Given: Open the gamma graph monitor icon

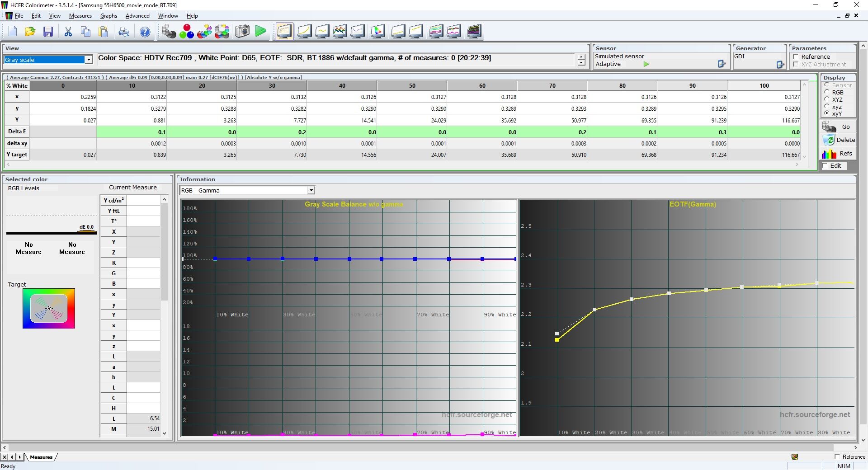Looking at the screenshot, I should [x=322, y=31].
